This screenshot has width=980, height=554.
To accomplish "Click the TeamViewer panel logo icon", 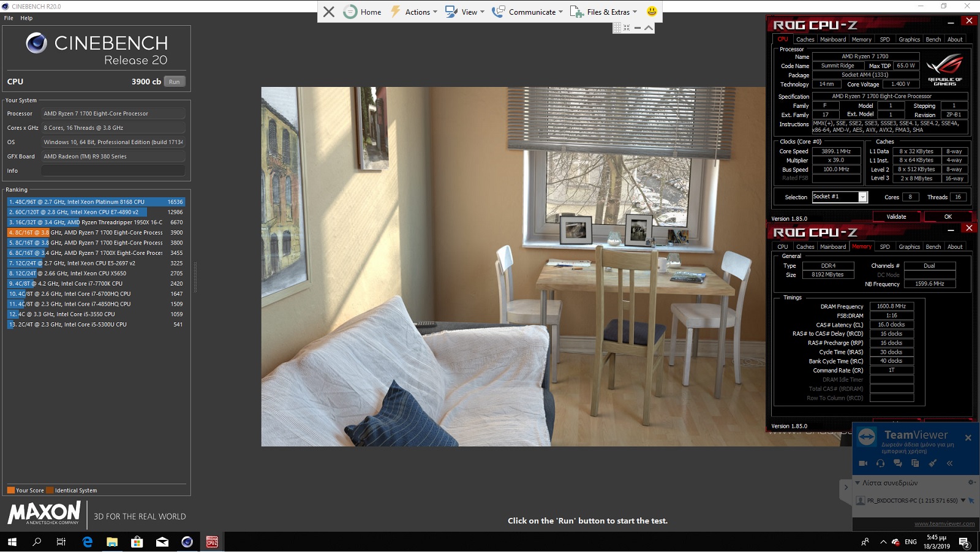I will (867, 437).
